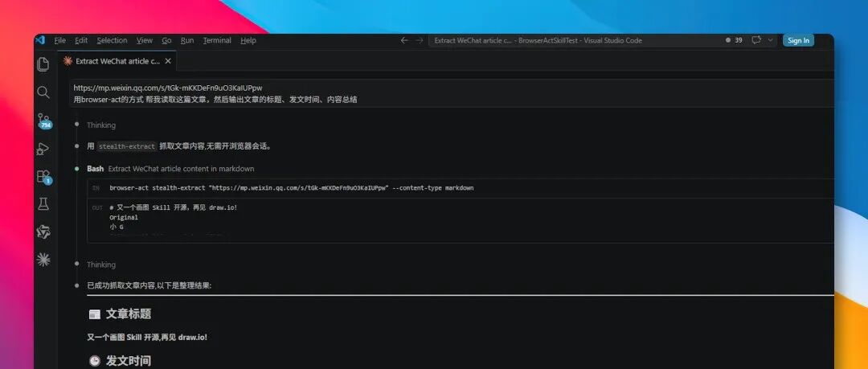Click the '用browser-act的方式' prompt line
The width and height of the screenshot is (868, 369).
215,100
